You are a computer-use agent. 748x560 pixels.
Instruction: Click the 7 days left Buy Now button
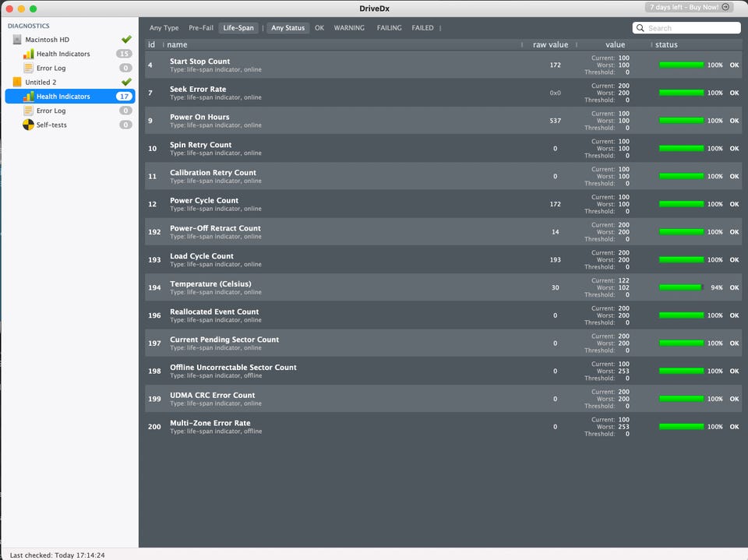click(690, 7)
